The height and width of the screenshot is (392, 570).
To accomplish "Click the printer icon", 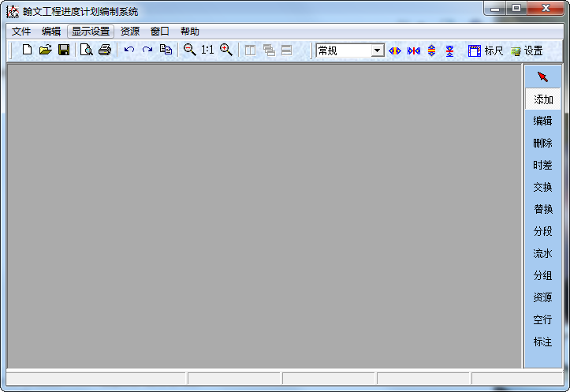I will (x=105, y=50).
